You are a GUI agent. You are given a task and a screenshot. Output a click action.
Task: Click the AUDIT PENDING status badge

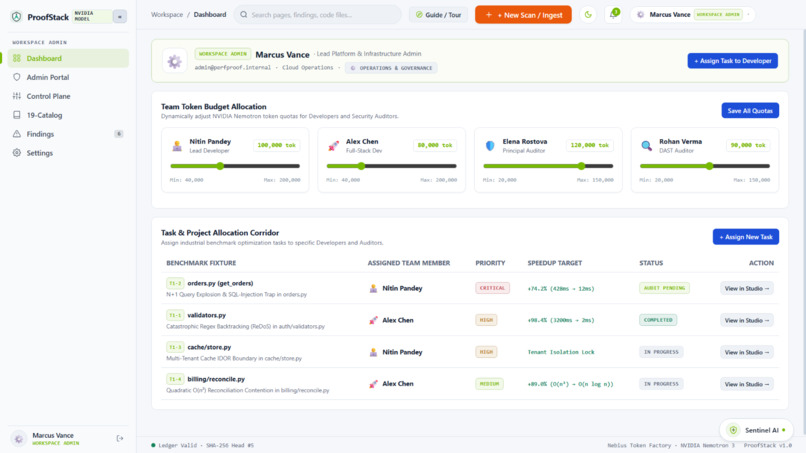pyautogui.click(x=664, y=288)
